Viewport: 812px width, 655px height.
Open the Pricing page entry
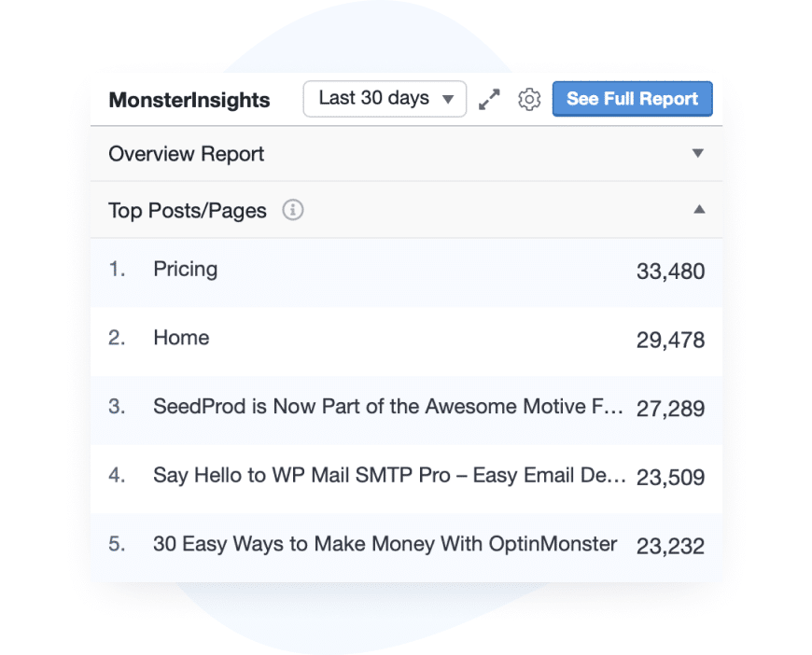tap(186, 270)
